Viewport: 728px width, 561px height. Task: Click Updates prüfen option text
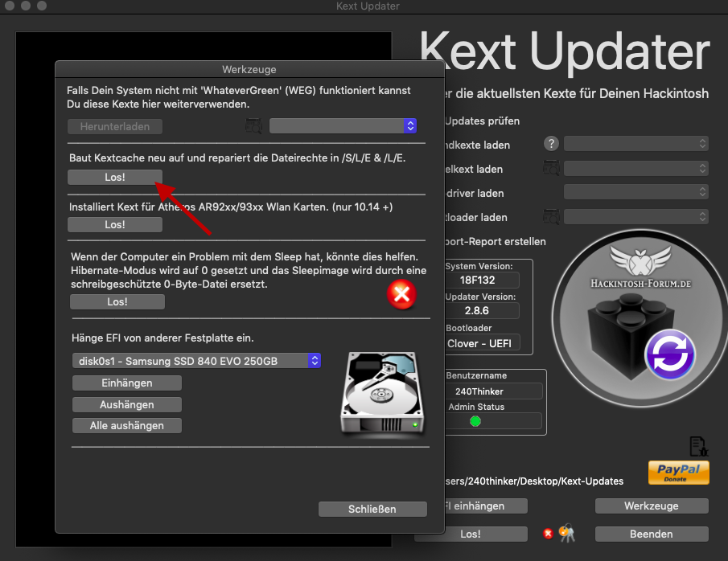482,121
